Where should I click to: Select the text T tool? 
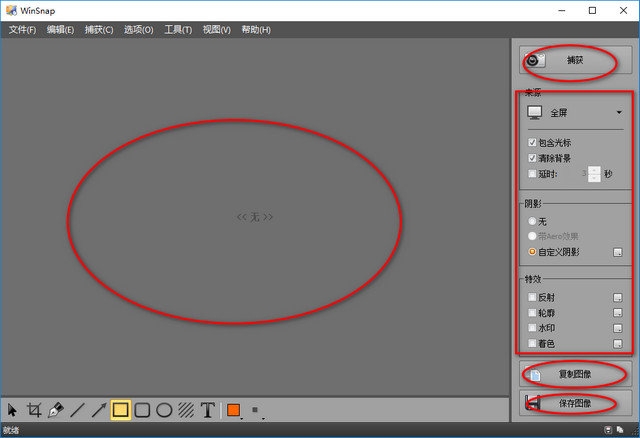click(x=207, y=410)
